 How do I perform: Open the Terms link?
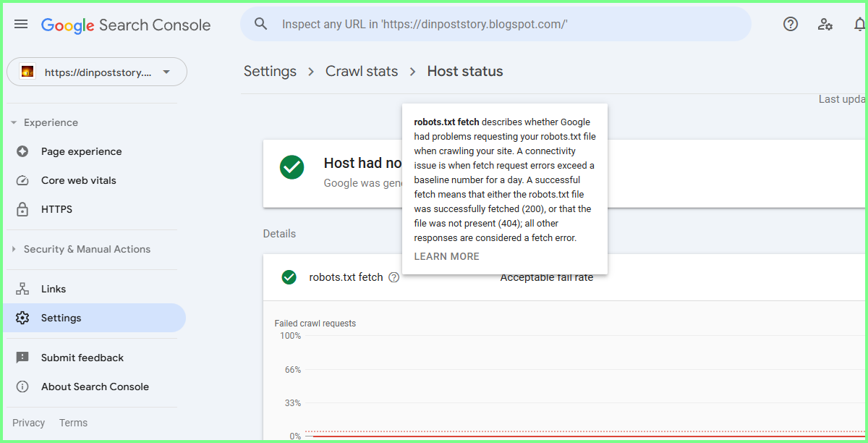[73, 423]
